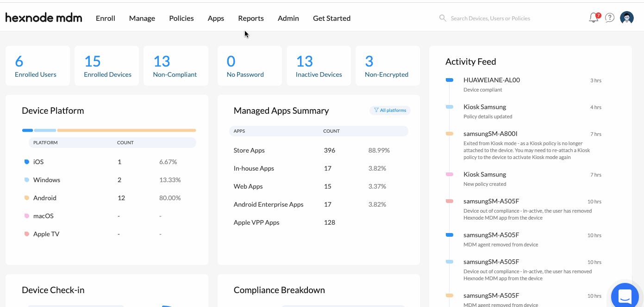Open the Admin tab
This screenshot has width=644, height=307.
288,18
